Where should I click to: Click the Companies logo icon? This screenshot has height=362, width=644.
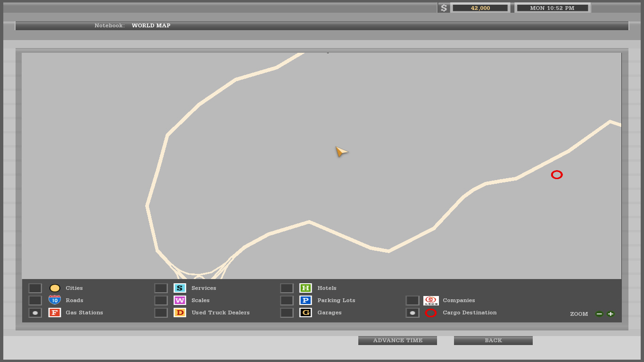click(431, 300)
